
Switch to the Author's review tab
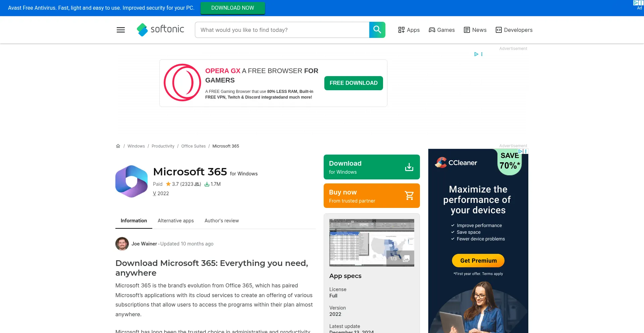pyautogui.click(x=222, y=221)
